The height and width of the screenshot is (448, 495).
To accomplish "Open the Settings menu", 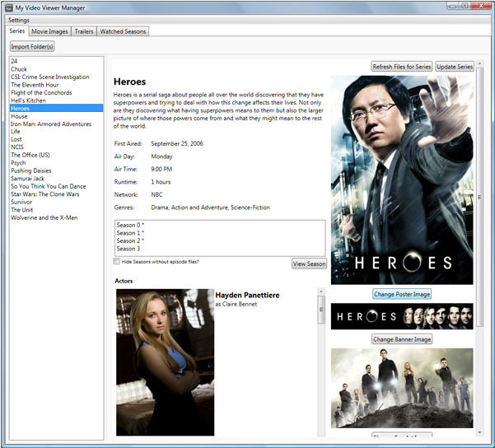I will (19, 21).
